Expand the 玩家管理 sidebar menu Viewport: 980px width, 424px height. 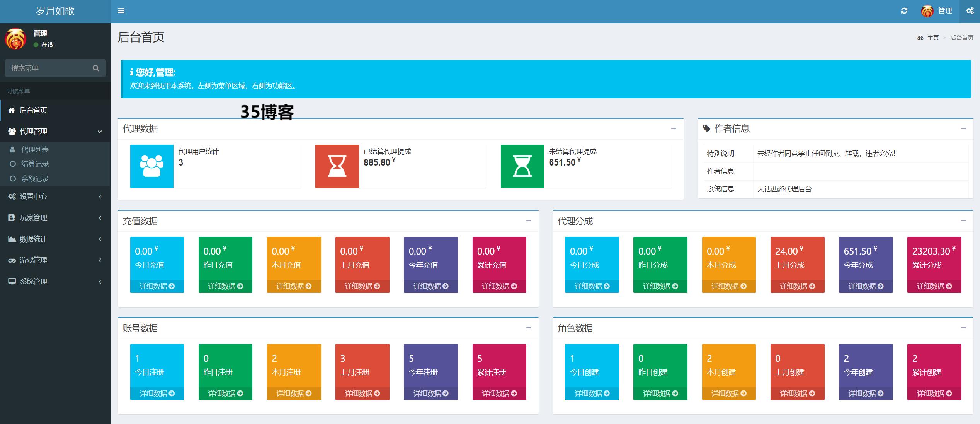coord(55,218)
